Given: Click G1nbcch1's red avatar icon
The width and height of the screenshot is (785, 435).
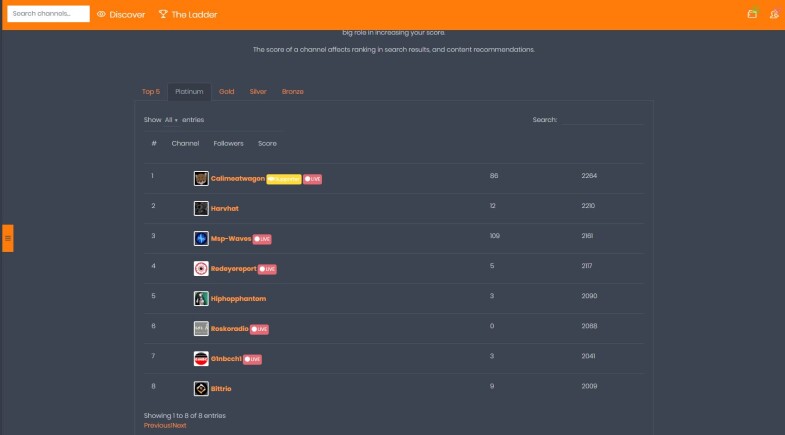Looking at the screenshot, I should [x=201, y=359].
